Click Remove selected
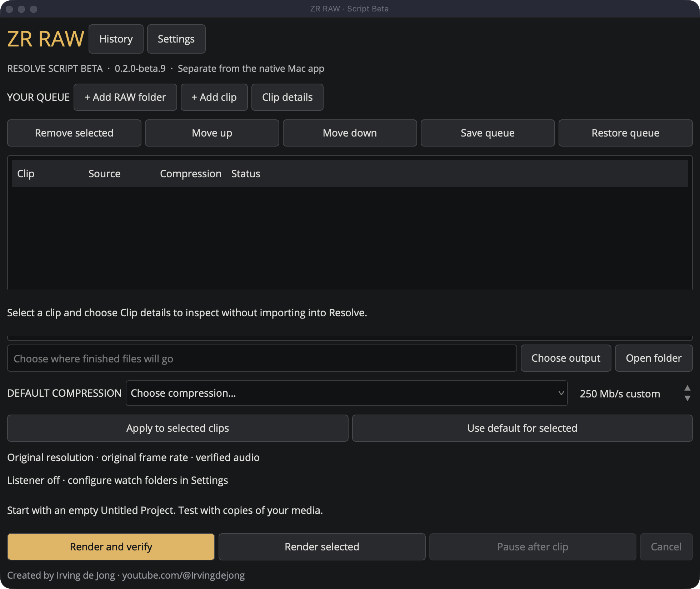Screen dimensions: 700x589 [x=74, y=133]
